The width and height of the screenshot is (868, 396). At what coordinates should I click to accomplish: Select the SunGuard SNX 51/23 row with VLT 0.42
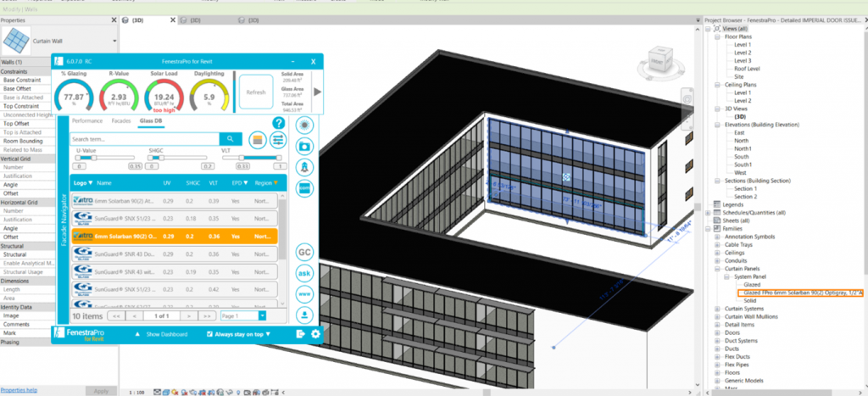[x=175, y=289]
